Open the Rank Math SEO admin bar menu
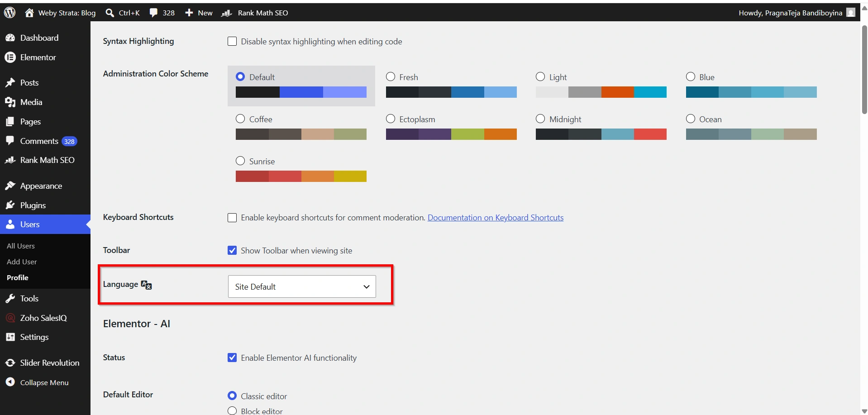Viewport: 868px width, 415px height. [255, 13]
